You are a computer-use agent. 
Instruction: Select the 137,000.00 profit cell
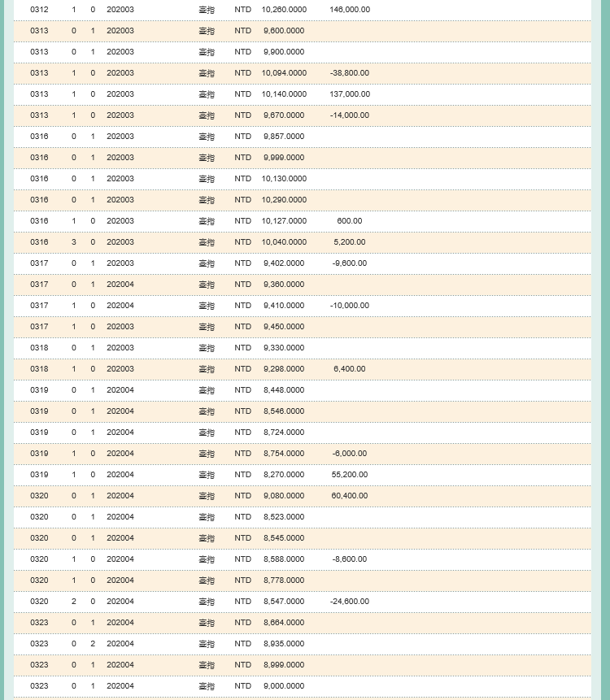[350, 94]
